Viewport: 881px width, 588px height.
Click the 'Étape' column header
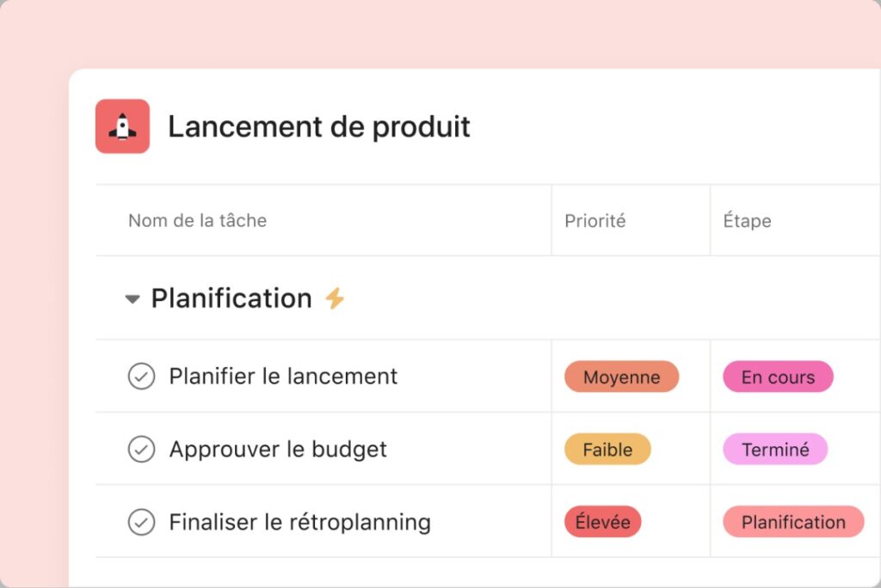pos(747,220)
